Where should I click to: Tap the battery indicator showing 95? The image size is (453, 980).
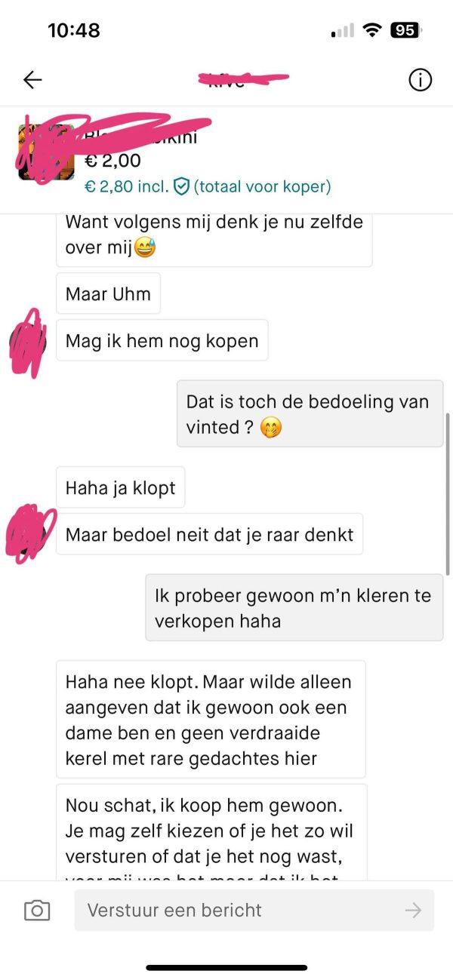click(x=405, y=30)
